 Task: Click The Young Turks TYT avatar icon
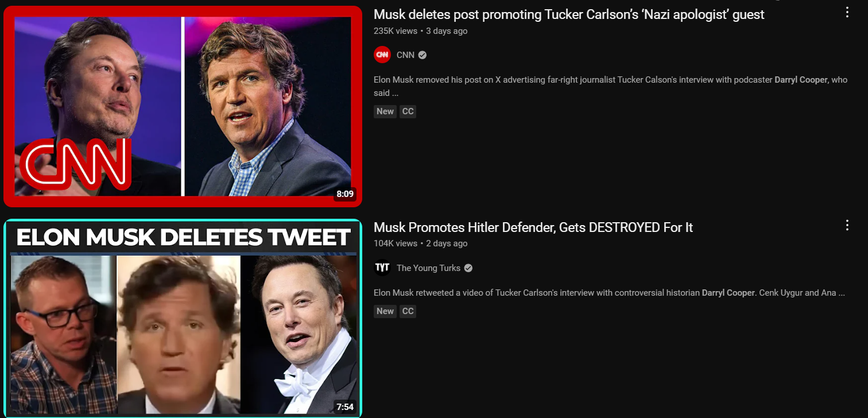[x=382, y=268]
